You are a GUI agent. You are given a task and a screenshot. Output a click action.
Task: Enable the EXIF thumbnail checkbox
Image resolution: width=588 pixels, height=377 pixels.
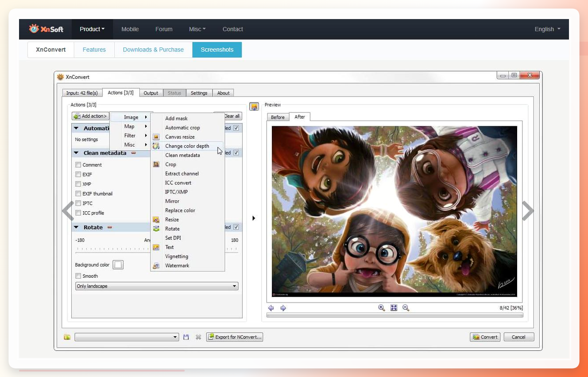pyautogui.click(x=78, y=194)
